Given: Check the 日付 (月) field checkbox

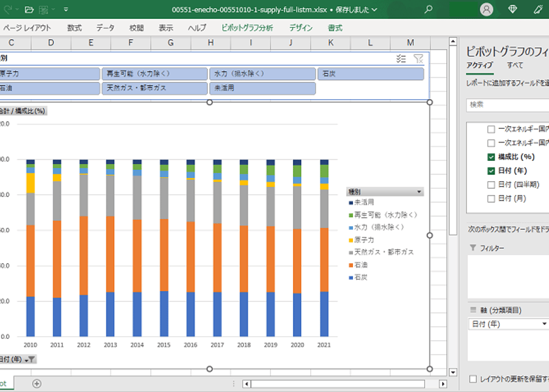Looking at the screenshot, I should [x=491, y=199].
